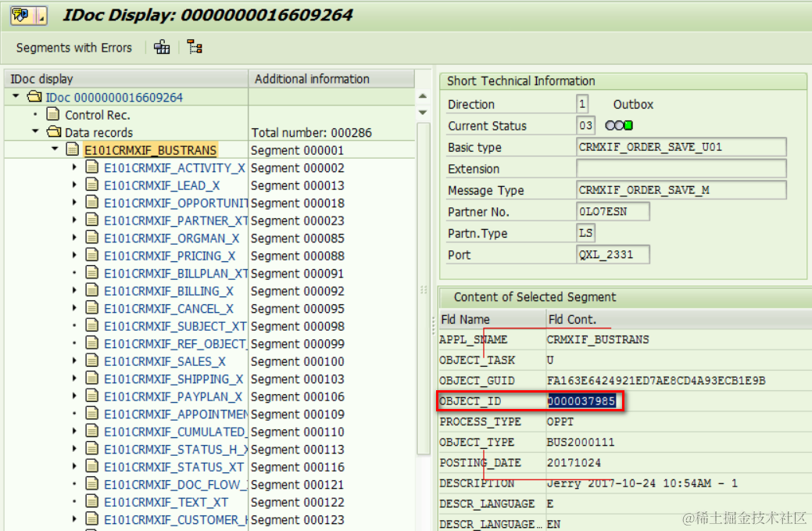Click the empty Extension field
Image resolution: width=812 pixels, height=531 pixels.
681,168
